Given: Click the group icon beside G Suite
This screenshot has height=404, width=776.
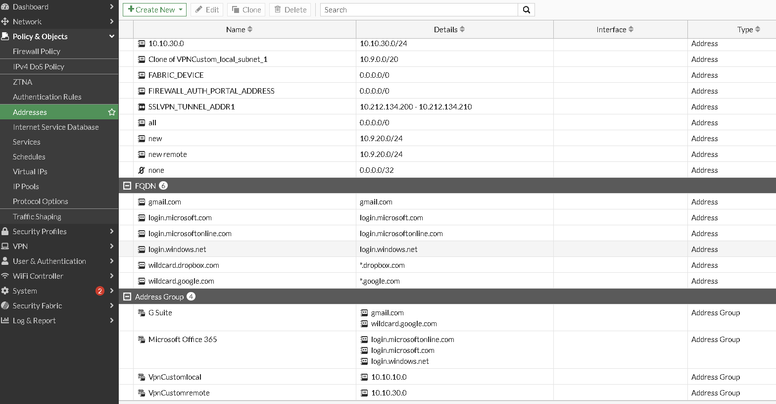Looking at the screenshot, I should (x=142, y=313).
